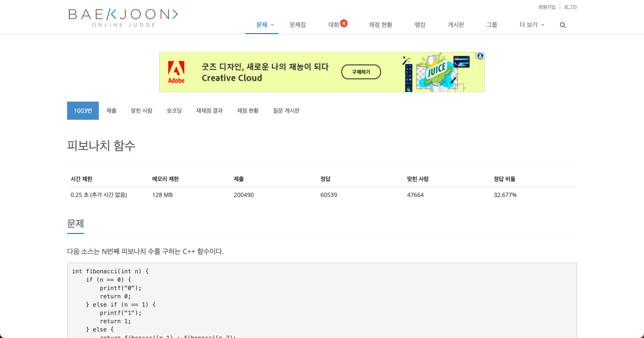The image size is (644, 338).
Task: Open the 게시판 board page
Action: point(455,25)
